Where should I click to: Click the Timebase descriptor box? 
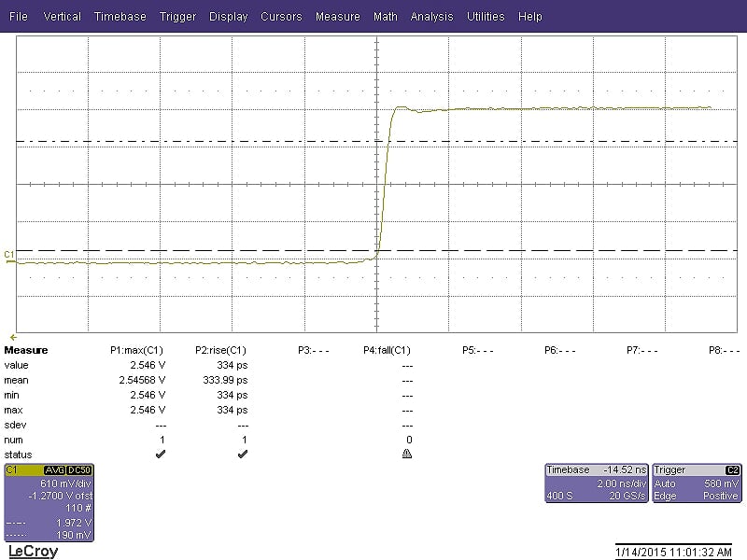click(x=597, y=483)
